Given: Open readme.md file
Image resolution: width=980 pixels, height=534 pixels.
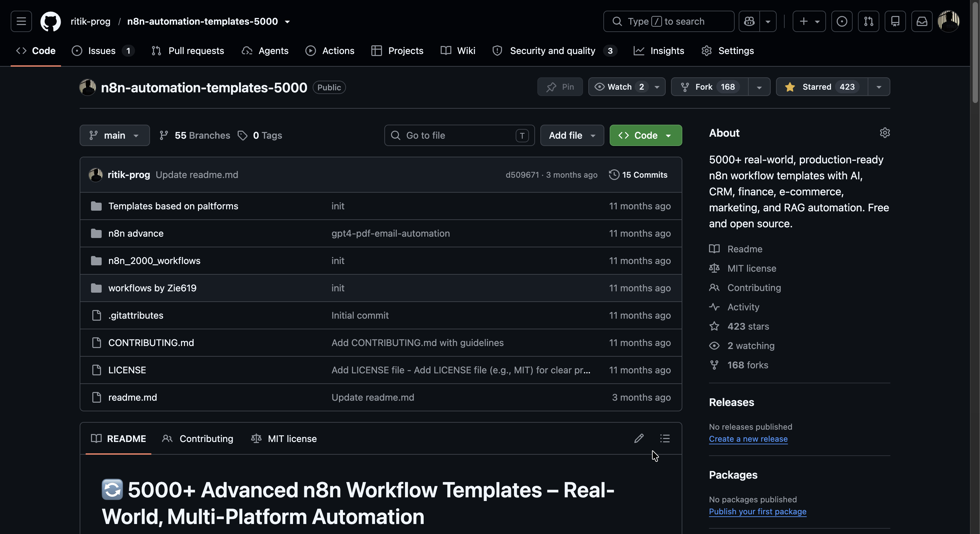Looking at the screenshot, I should tap(132, 397).
